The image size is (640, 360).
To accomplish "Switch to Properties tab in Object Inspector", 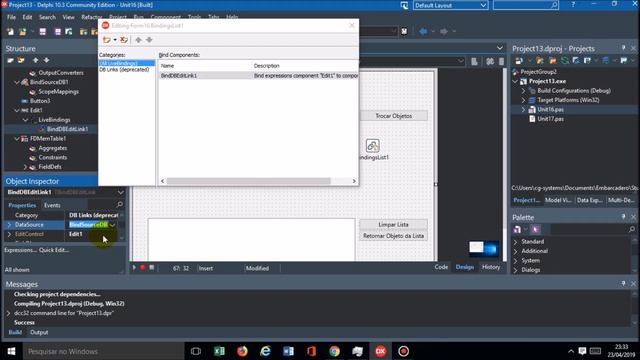I will pos(22,205).
